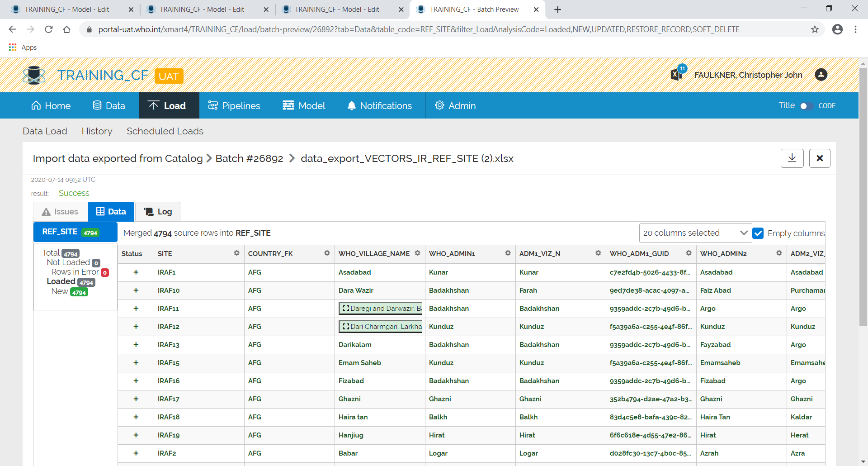Expand row IRAF19 status plus

coord(136,435)
